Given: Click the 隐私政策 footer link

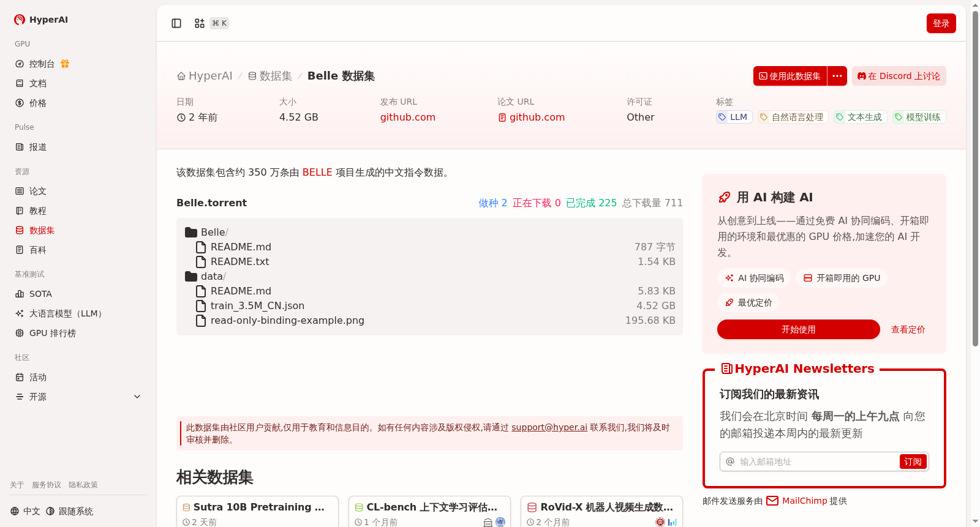Looking at the screenshot, I should (83, 485).
